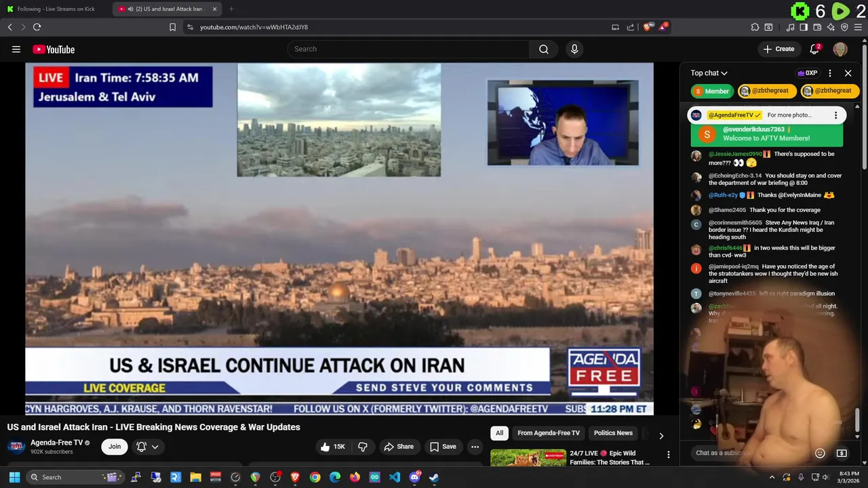Open Brave Shields lion icon

click(x=648, y=27)
